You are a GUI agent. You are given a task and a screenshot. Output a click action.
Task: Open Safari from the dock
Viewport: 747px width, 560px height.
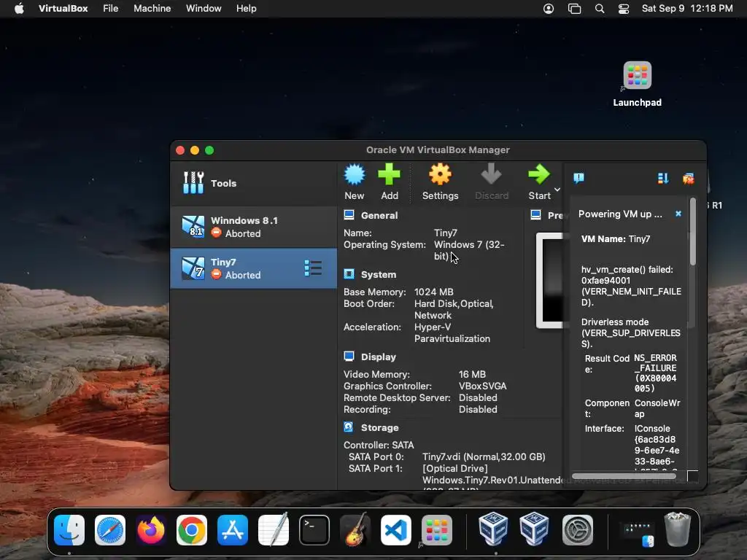[x=110, y=530]
